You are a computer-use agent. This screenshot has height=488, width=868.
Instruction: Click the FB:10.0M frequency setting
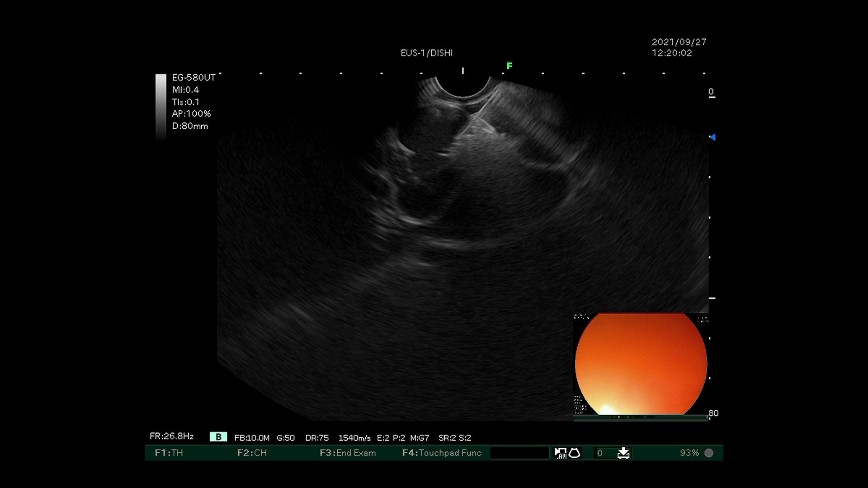[252, 438]
